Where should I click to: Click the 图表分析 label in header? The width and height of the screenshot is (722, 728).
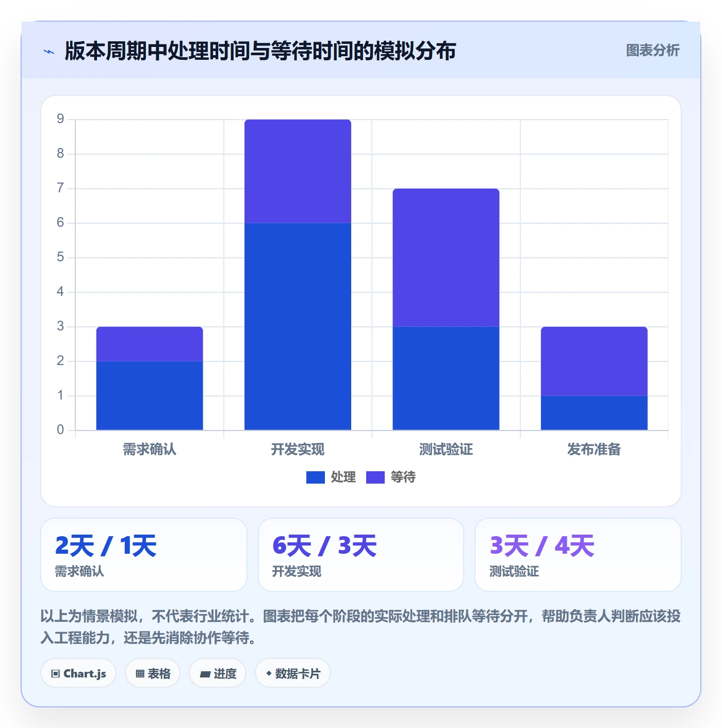(x=652, y=51)
